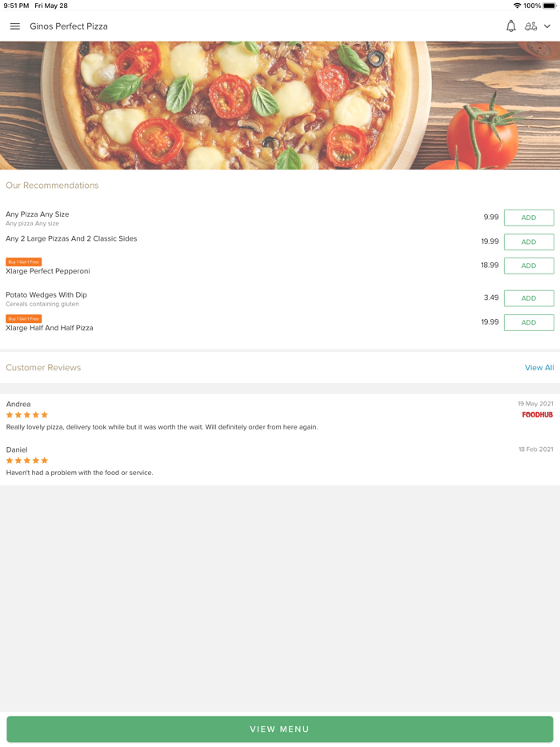560x747 pixels.
Task: Tap the date on the status bar
Action: click(50, 5)
